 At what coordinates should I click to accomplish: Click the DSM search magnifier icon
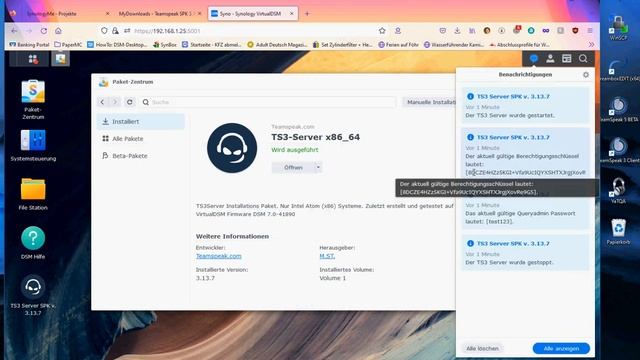tap(583, 59)
